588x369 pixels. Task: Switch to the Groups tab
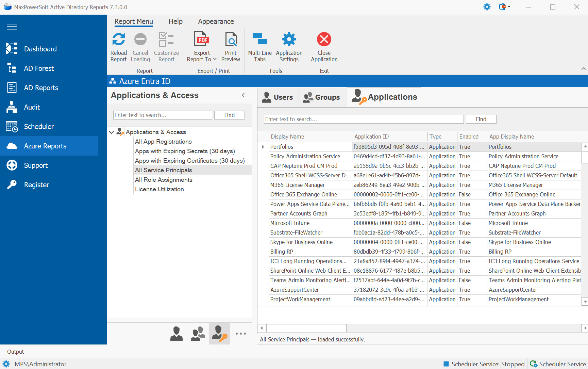pyautogui.click(x=322, y=97)
